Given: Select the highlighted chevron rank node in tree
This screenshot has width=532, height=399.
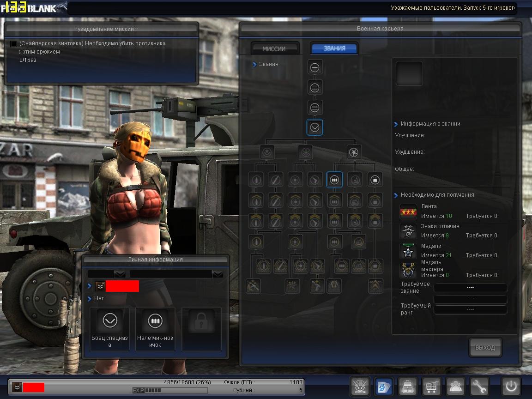Looking at the screenshot, I should coord(314,127).
